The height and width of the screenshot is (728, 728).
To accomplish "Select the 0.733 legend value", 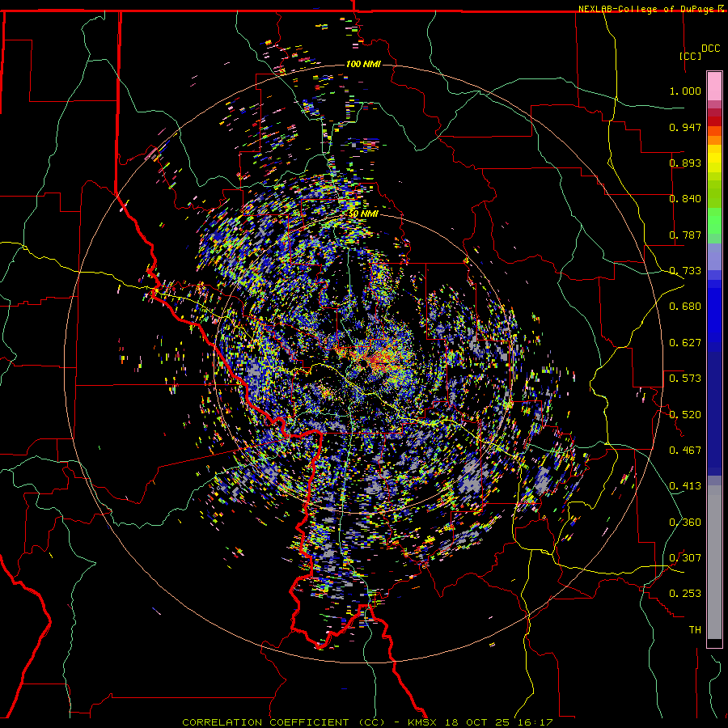I will pyautogui.click(x=685, y=271).
